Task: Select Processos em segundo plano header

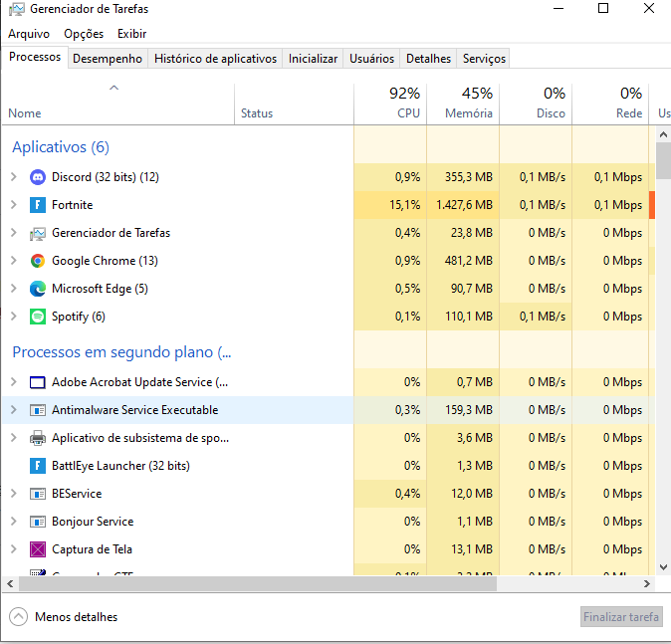Action: tap(122, 352)
